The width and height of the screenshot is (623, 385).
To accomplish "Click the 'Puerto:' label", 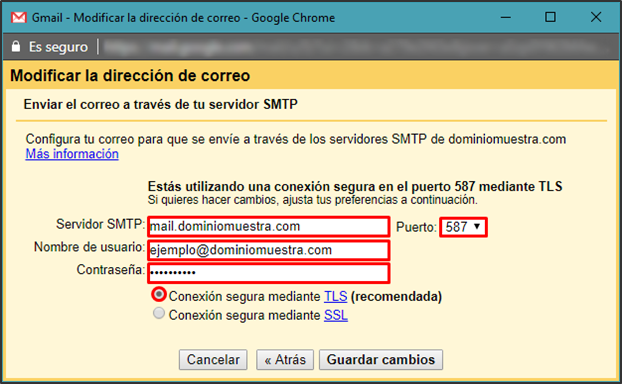I will pos(416,227).
